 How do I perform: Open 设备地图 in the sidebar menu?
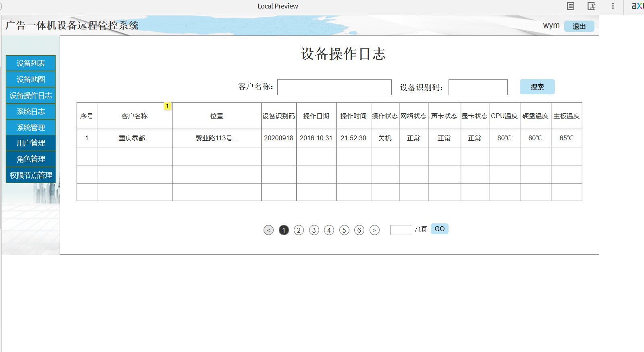(x=31, y=79)
